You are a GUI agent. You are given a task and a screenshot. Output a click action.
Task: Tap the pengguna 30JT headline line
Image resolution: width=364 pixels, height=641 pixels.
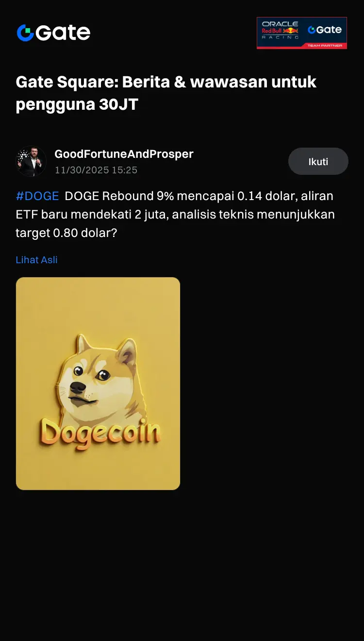click(x=77, y=104)
